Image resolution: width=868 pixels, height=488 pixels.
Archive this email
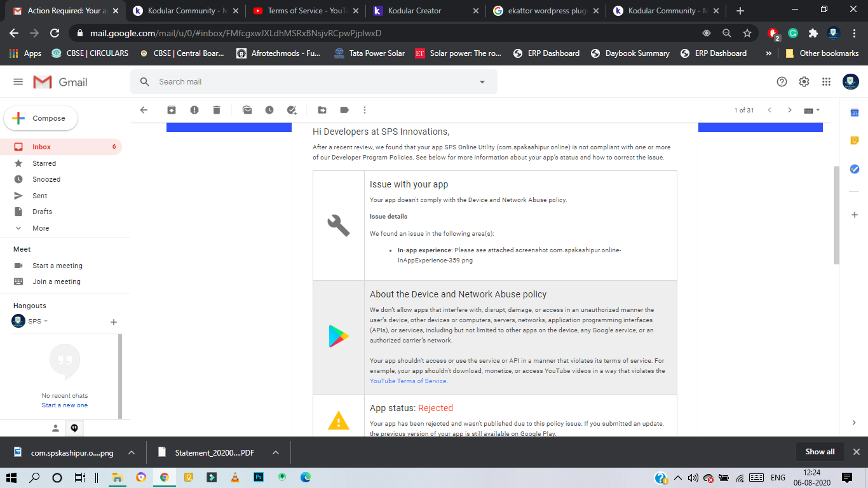(172, 110)
